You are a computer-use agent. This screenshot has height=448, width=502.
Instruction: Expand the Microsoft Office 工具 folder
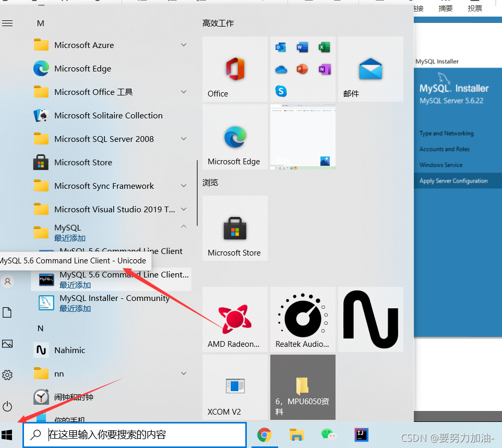click(111, 92)
